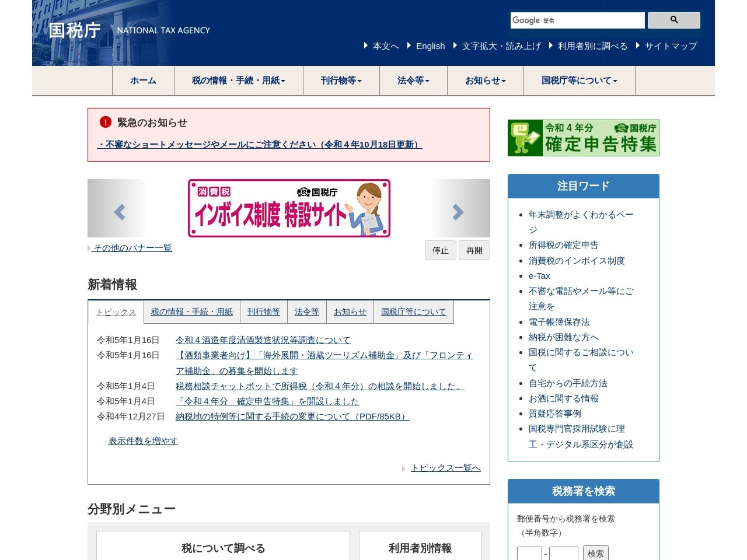Open the インボイス制度 特設サイト banner
Image resolution: width=747 pixels, height=560 pixels.
click(x=289, y=208)
